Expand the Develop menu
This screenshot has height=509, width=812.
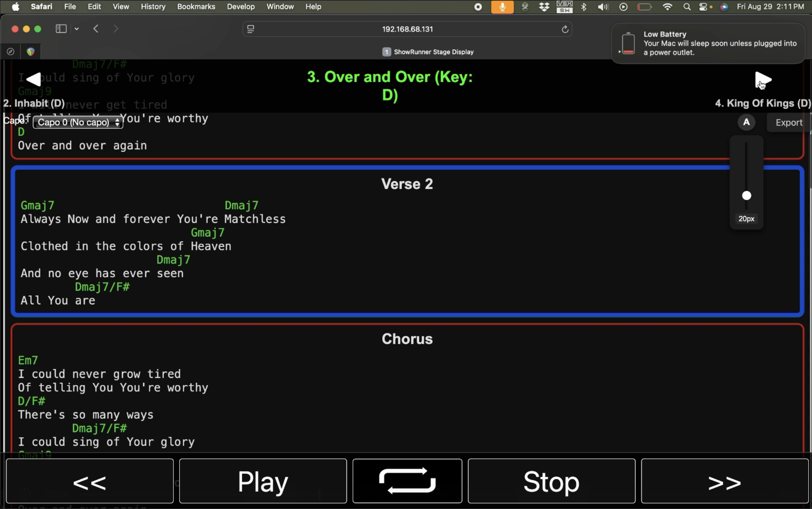tap(241, 7)
